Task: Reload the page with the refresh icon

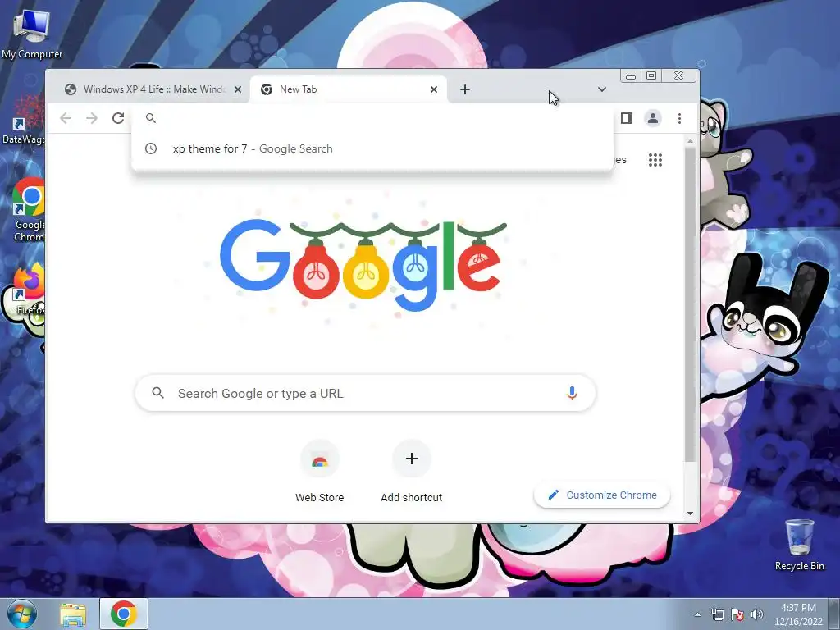Action: (x=118, y=118)
